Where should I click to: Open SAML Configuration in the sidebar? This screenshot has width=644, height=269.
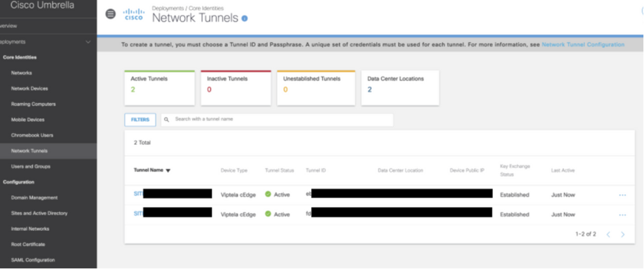point(33,261)
